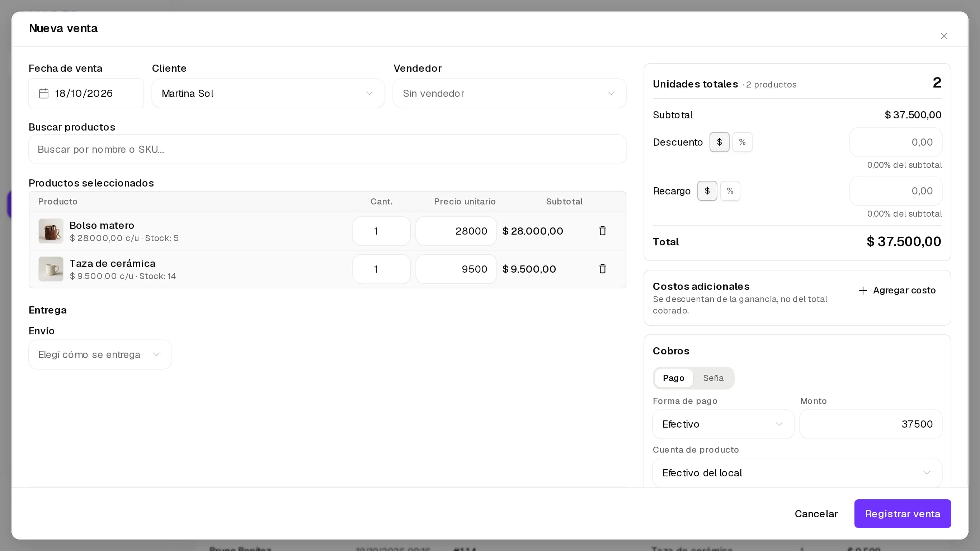Click the plus icon next to Agregar costo
Screen dimensions: 980x551
point(863,291)
